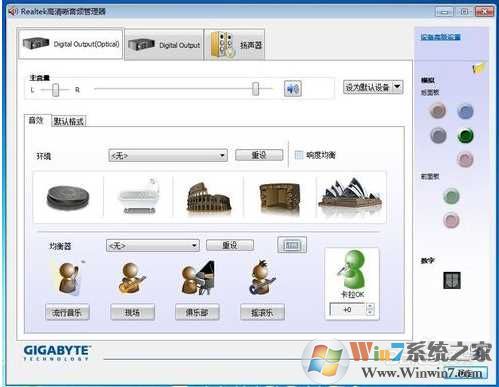Enable loudness equalization checkbox
Screen dimensions: 499x387
[x=299, y=155]
